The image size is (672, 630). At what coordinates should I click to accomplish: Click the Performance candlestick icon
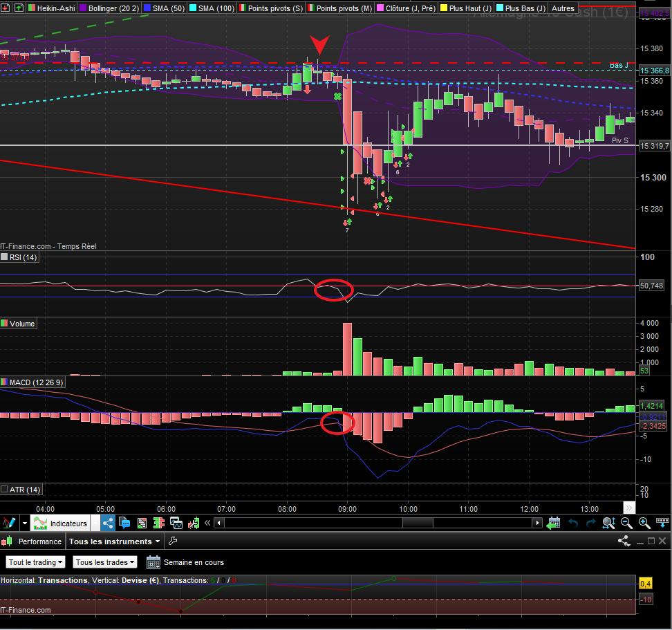(x=7, y=541)
